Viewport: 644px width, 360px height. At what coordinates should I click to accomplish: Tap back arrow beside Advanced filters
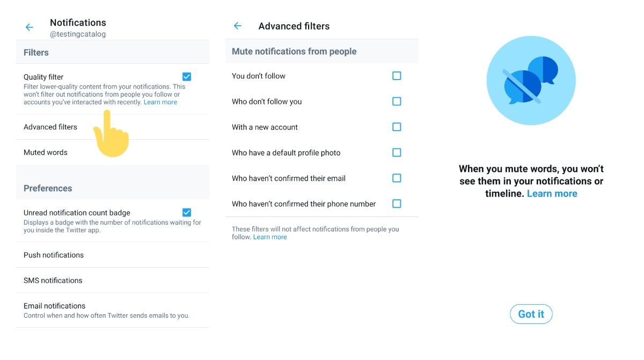pos(238,26)
